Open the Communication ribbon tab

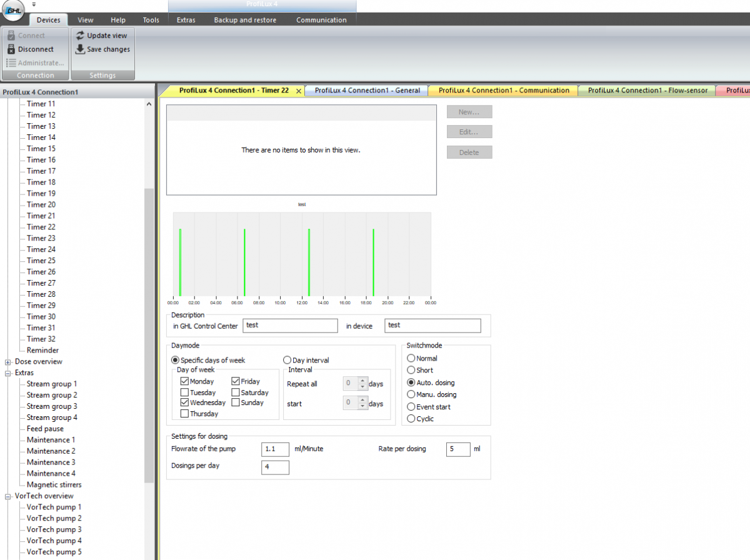tap(321, 20)
